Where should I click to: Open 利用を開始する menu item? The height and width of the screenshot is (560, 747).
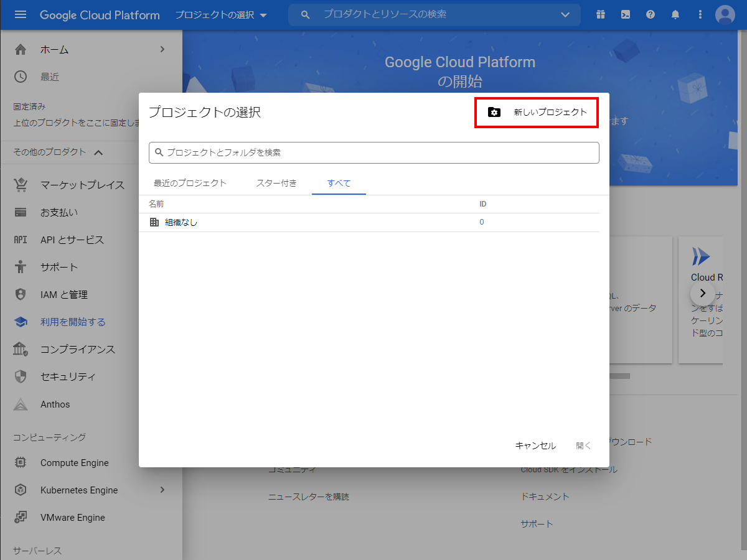click(91, 322)
